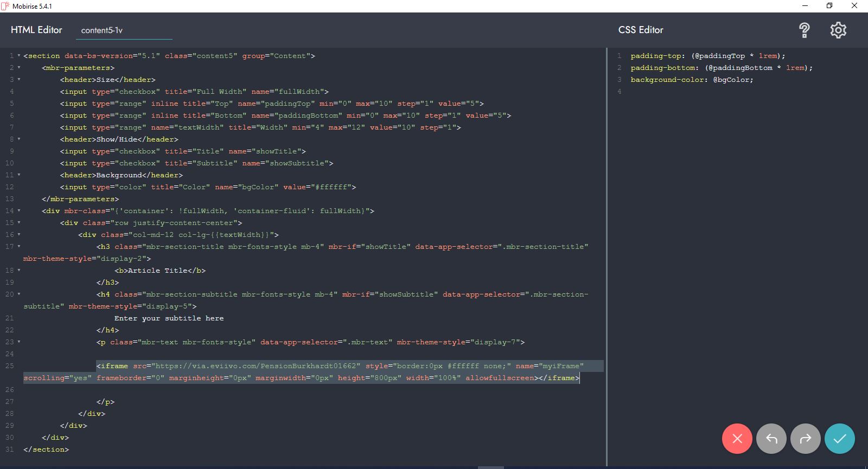The image size is (868, 469).
Task: Undo the last edit with the back arrow
Action: tap(771, 439)
